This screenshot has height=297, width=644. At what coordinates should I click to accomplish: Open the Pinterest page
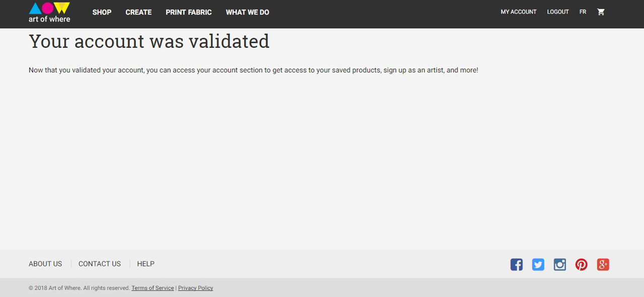click(x=582, y=264)
